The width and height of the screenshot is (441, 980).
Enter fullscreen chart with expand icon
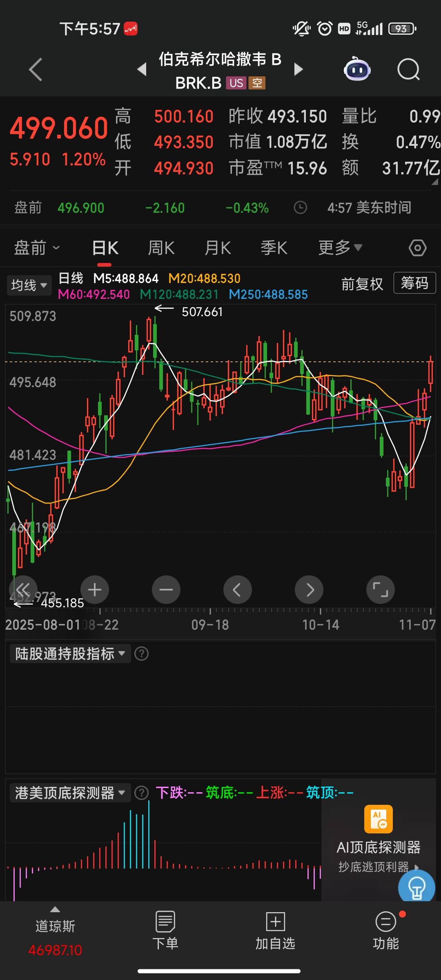[381, 590]
